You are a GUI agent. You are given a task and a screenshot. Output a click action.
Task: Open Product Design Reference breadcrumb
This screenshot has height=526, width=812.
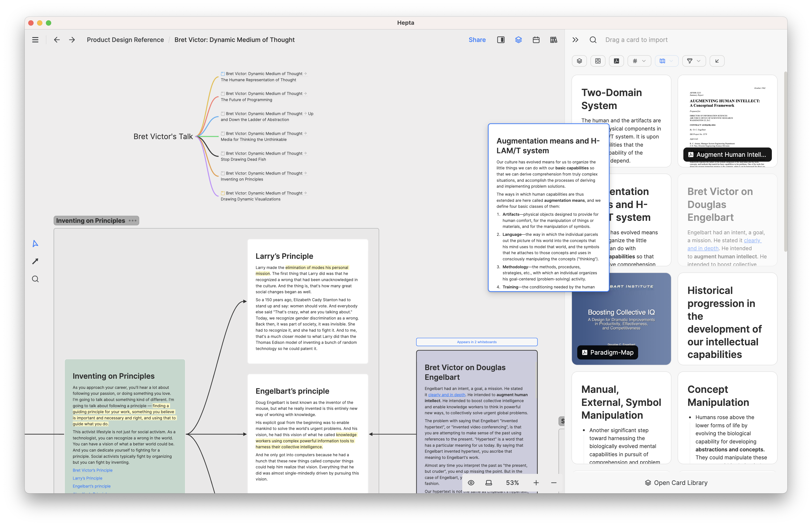pyautogui.click(x=125, y=40)
